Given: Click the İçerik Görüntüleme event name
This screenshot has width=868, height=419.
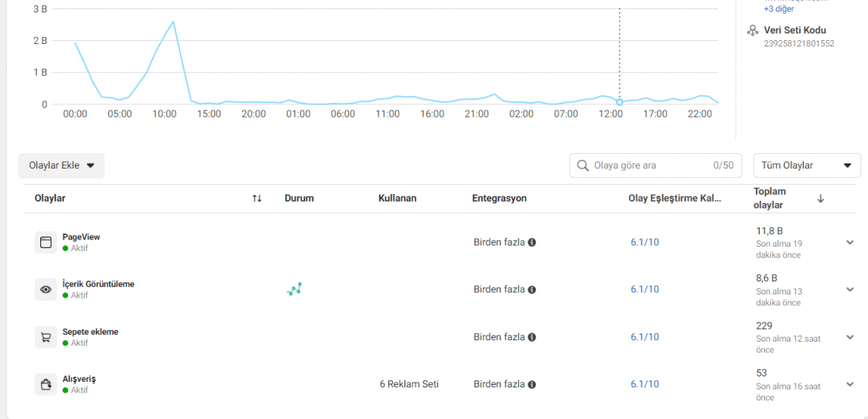Looking at the screenshot, I should (98, 284).
